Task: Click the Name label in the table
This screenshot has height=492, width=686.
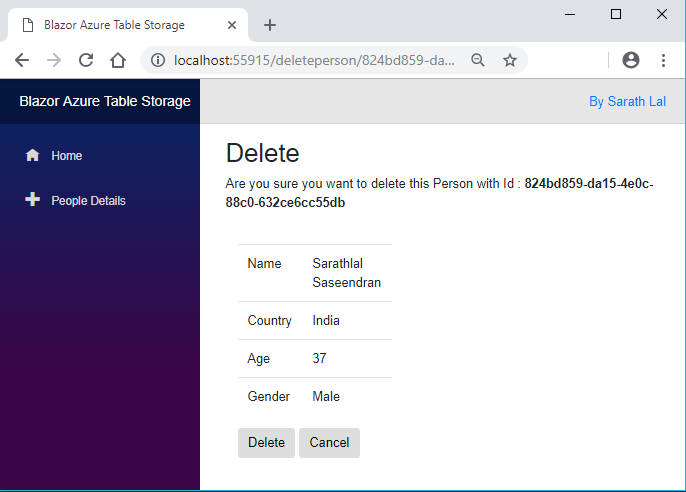Action: click(264, 263)
